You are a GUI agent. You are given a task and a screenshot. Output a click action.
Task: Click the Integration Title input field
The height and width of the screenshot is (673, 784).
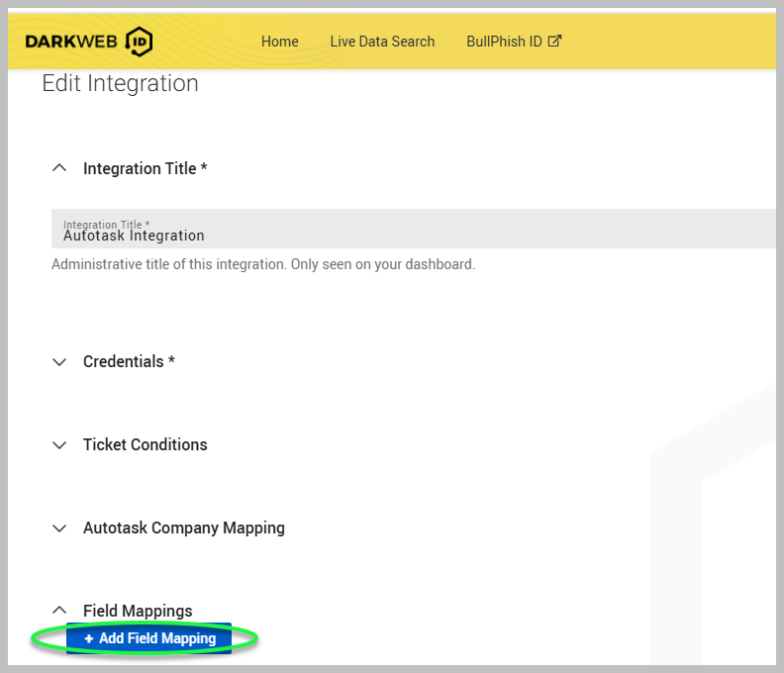tap(414, 229)
